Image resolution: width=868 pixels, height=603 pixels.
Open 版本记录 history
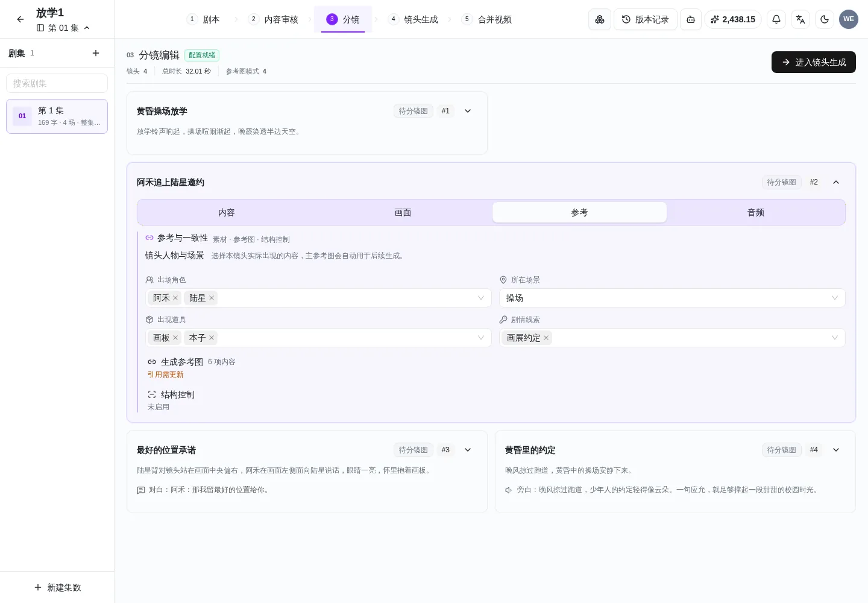pos(646,19)
